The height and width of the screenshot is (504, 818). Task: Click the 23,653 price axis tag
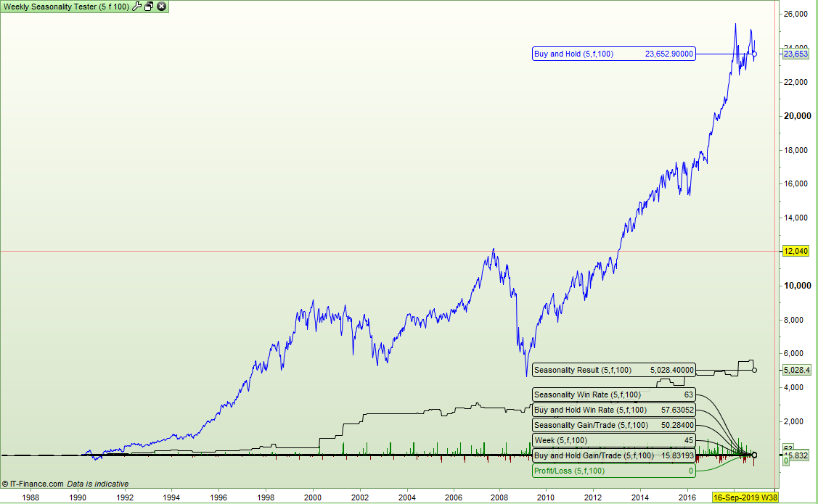pyautogui.click(x=796, y=53)
